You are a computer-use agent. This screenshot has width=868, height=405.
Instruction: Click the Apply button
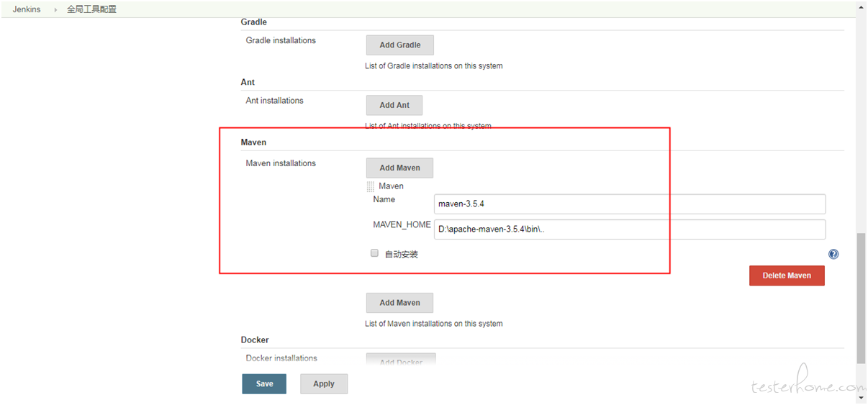(324, 384)
